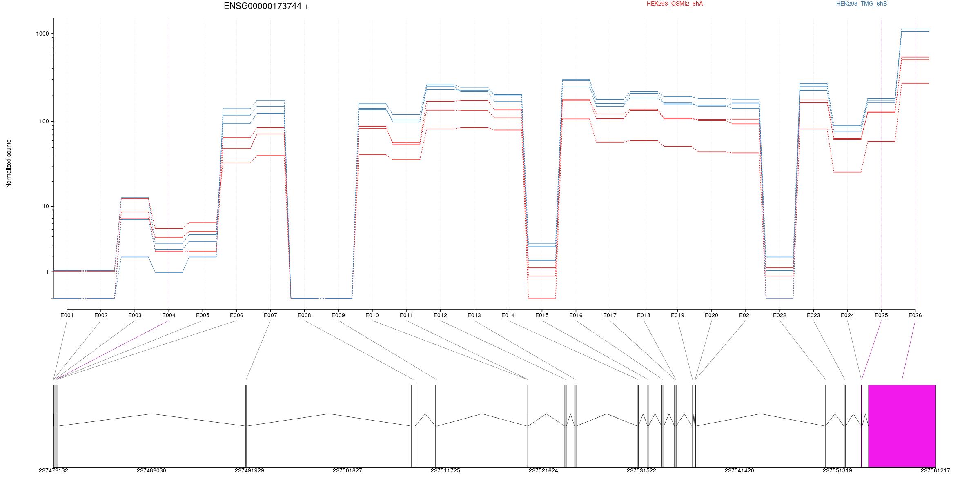Viewport: 980px width, 490px height.
Task: Select exon label E018
Action: pos(644,315)
